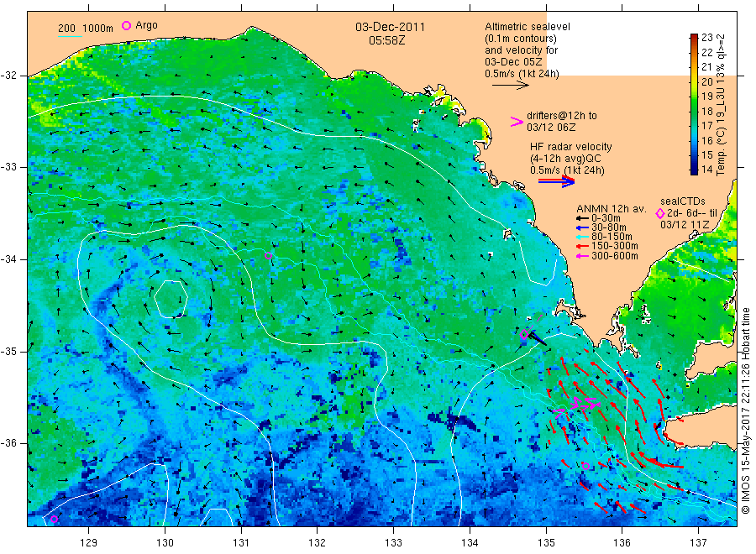
Task: Click the red and blue HF radar scale arrow
Action: (x=556, y=181)
